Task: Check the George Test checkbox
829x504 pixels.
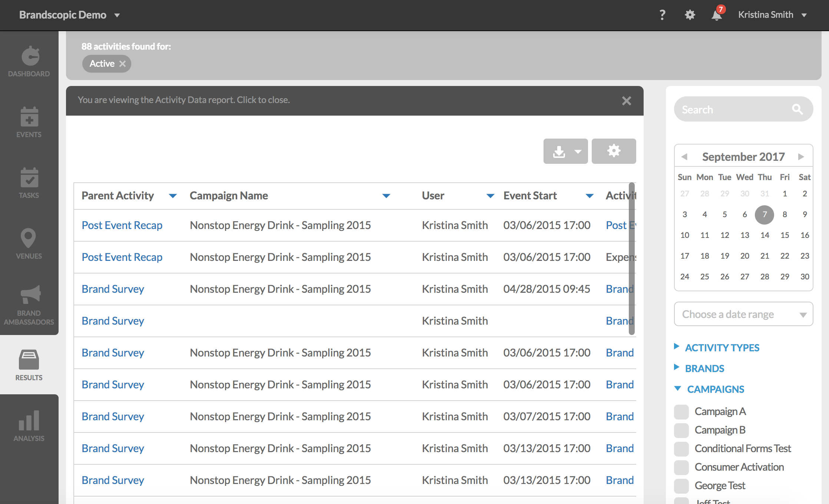Action: pos(681,486)
